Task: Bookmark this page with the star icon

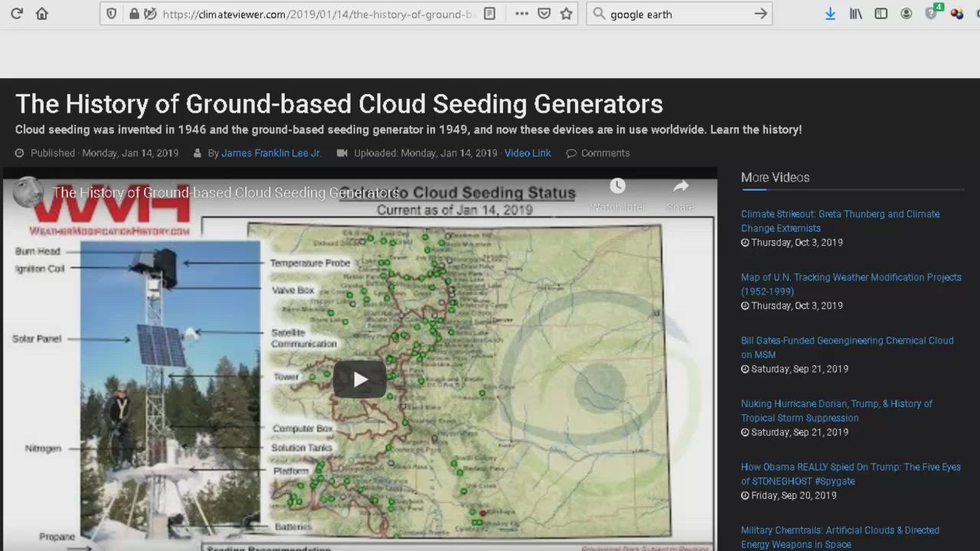Action: [567, 14]
